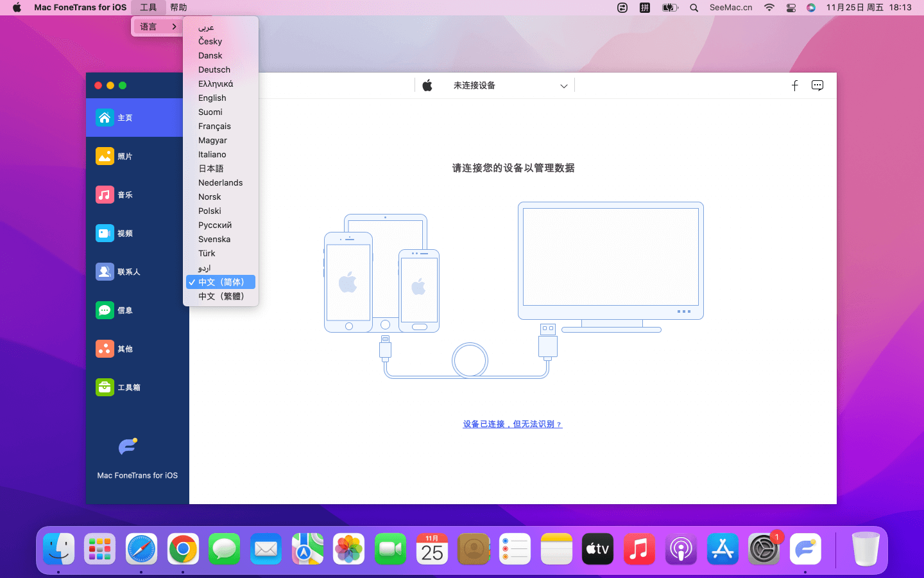Open FaceTime from the Dock
This screenshot has height=578, width=924.
tap(390, 549)
